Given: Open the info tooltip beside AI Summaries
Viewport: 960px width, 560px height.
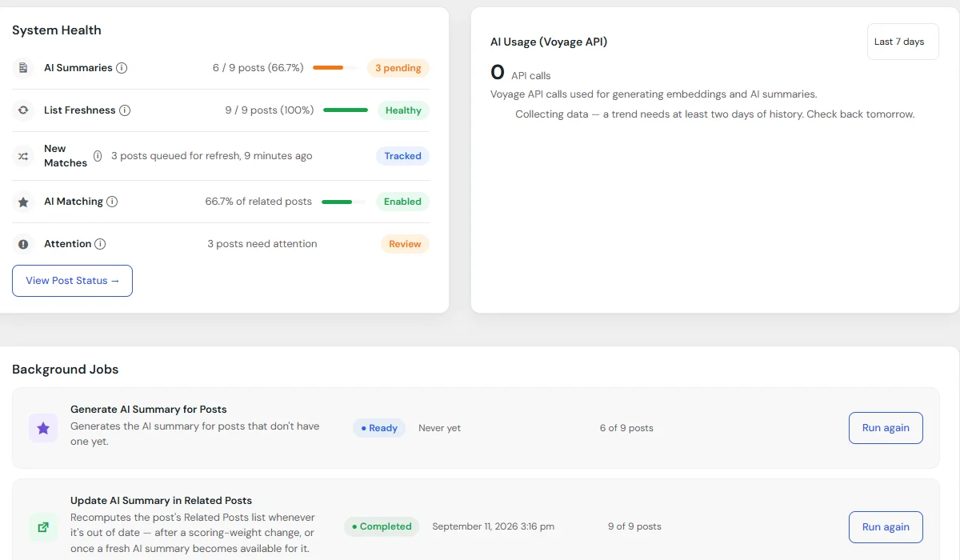Looking at the screenshot, I should (122, 68).
